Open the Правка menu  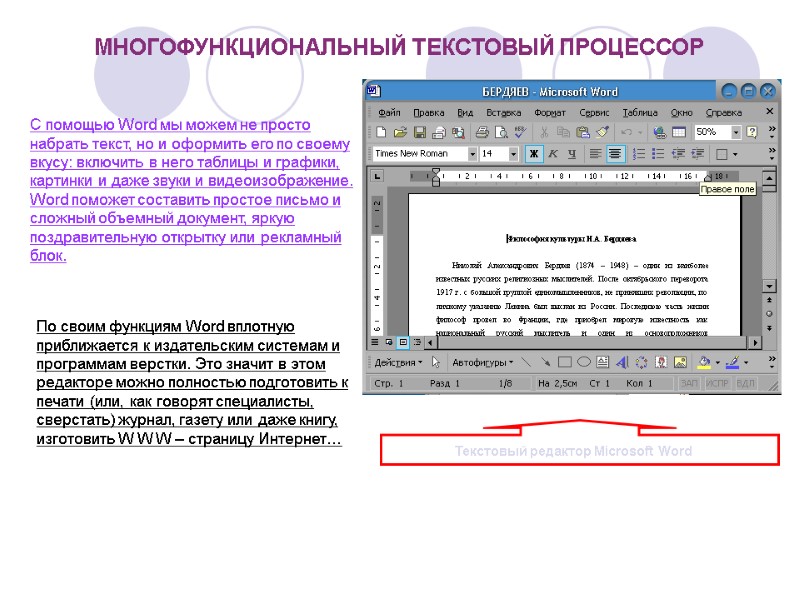coord(429,113)
